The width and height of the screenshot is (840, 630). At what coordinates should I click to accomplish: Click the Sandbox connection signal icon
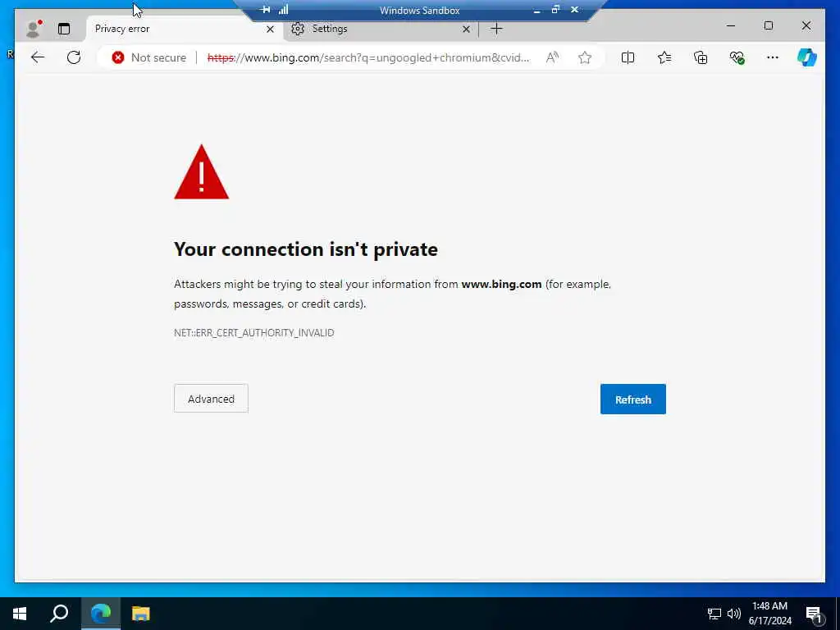(x=283, y=10)
